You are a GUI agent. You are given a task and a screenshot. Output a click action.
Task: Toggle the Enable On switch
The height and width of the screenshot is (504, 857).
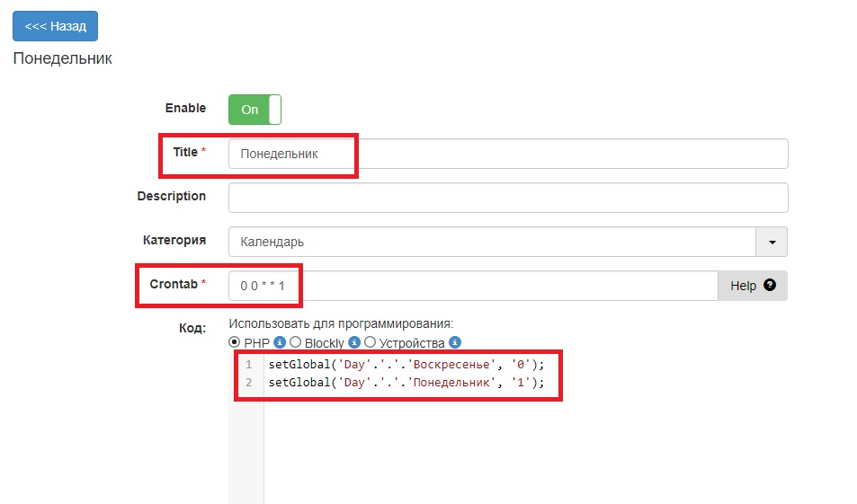254,110
